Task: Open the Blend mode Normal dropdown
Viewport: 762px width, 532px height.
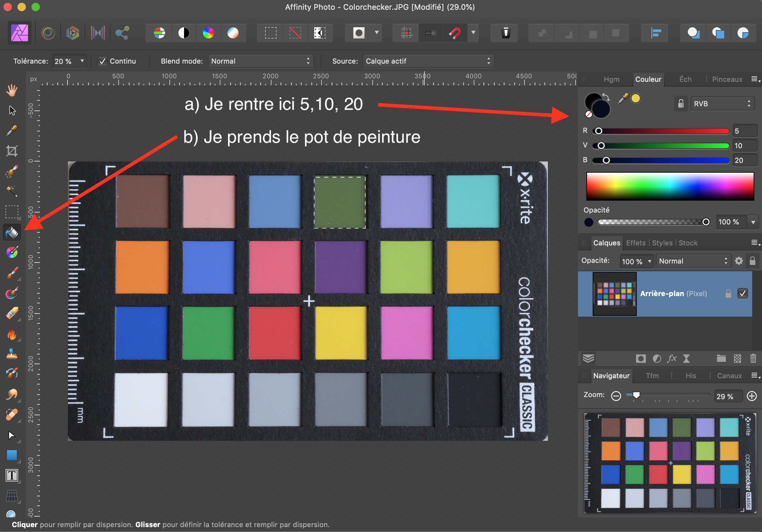Action: [260, 61]
